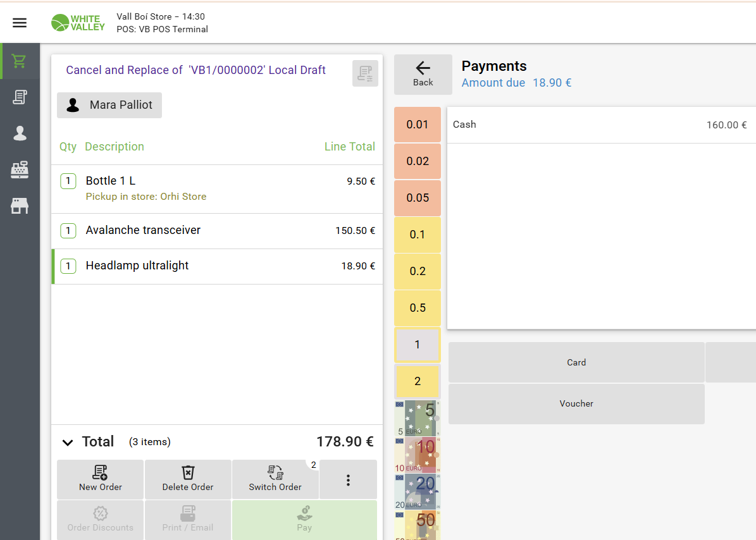Screen dimensions: 756x540
Task: Collapse the Total section chevron
Action: point(68,442)
